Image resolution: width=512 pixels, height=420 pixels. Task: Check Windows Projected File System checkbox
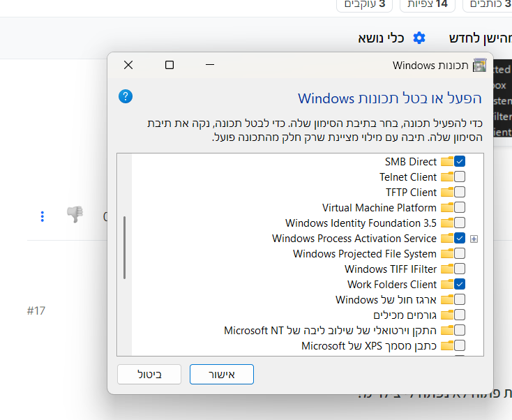460,253
